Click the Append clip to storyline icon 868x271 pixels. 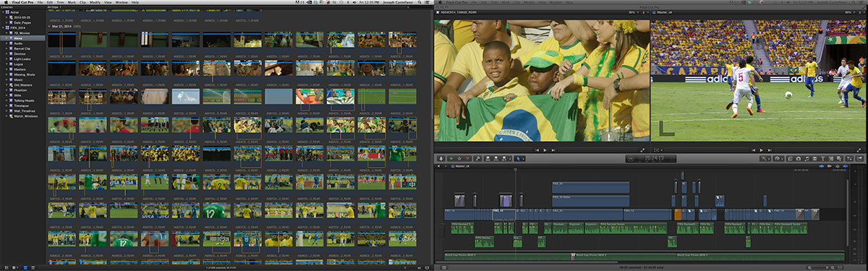click(503, 158)
